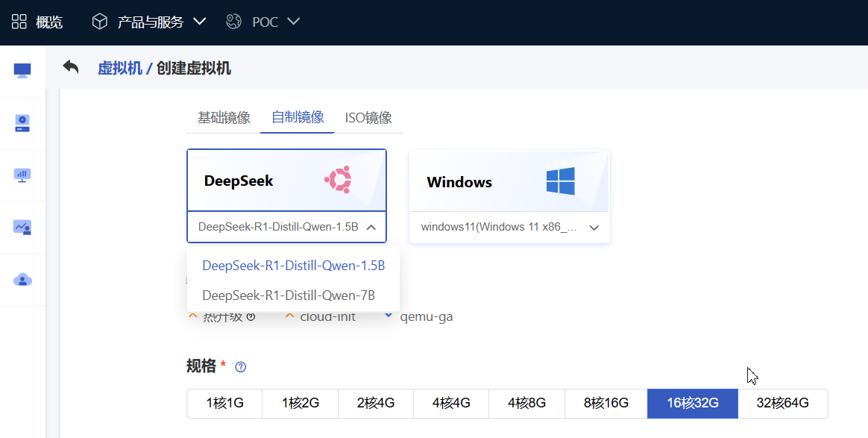Select the 8核16G specification

click(606, 404)
